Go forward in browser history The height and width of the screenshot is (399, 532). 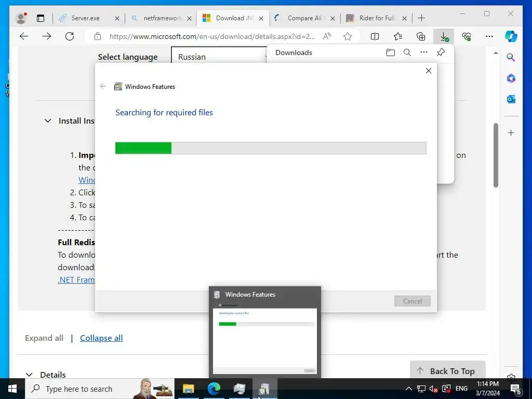[x=47, y=36]
